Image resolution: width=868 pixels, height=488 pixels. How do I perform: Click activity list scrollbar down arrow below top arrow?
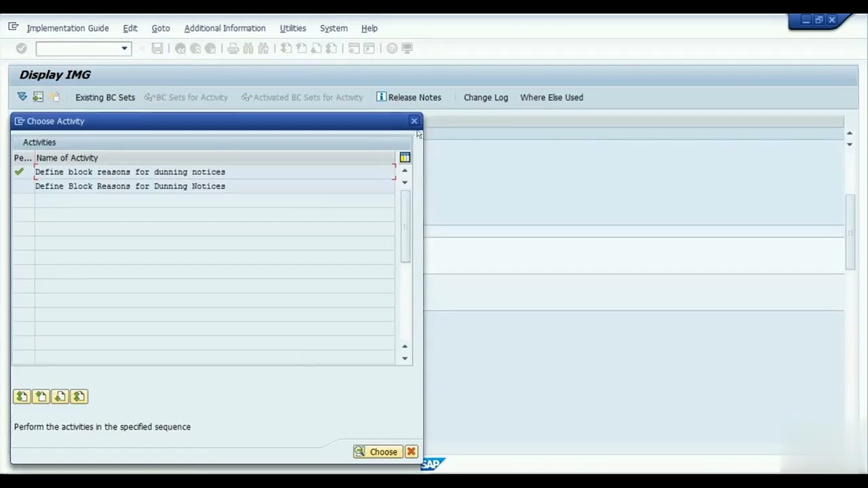click(405, 182)
